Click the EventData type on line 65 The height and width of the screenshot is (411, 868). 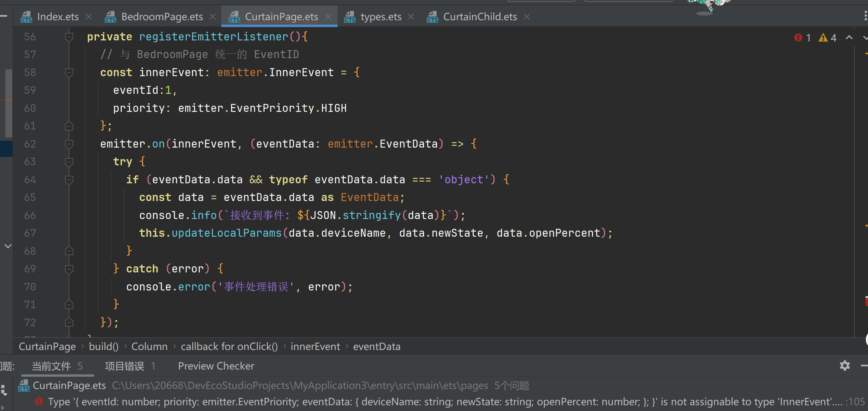point(370,197)
